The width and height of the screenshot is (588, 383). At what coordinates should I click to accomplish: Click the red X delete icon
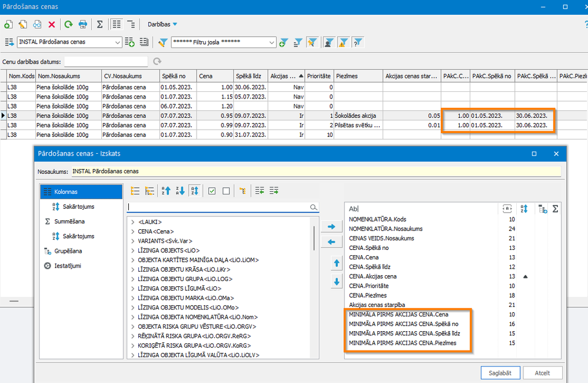pyautogui.click(x=52, y=24)
